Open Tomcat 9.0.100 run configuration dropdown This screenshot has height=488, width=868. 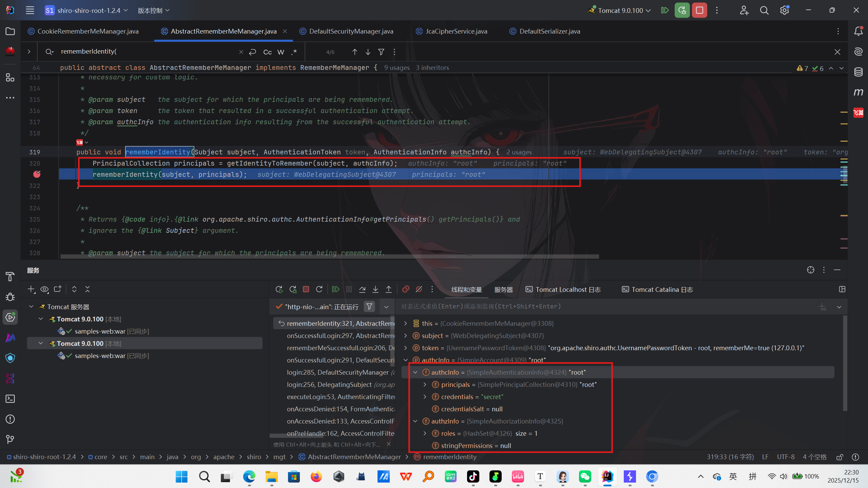click(x=620, y=11)
